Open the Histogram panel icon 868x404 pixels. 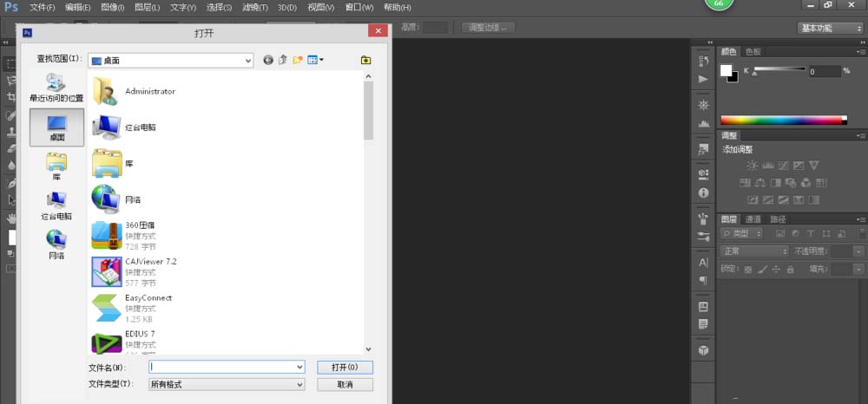point(703,123)
